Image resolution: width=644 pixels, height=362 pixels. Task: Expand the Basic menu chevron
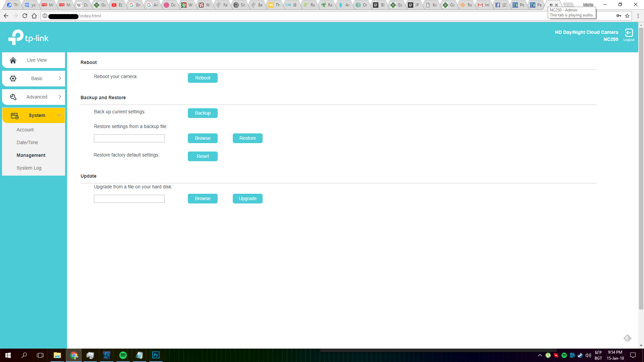click(x=60, y=78)
